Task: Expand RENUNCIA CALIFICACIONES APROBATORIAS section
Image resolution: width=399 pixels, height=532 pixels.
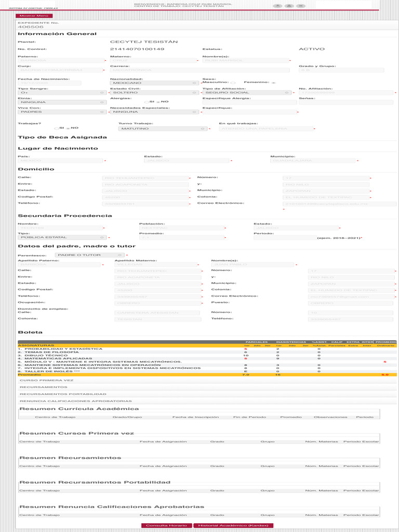Action: pyautogui.click(x=207, y=401)
